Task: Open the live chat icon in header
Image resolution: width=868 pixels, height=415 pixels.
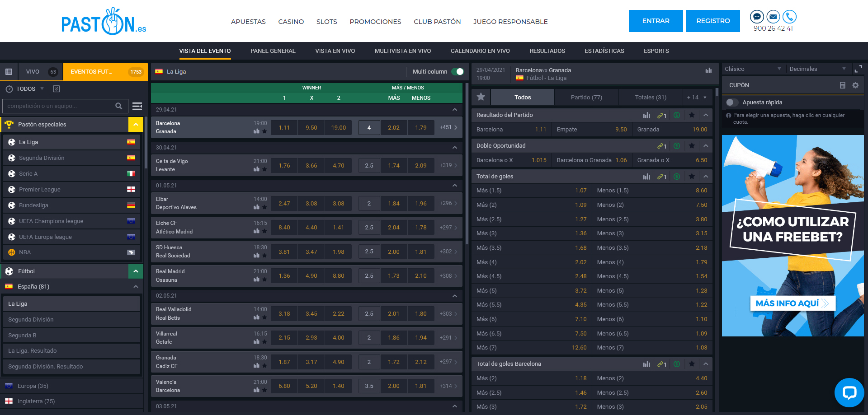Action: coord(757,17)
